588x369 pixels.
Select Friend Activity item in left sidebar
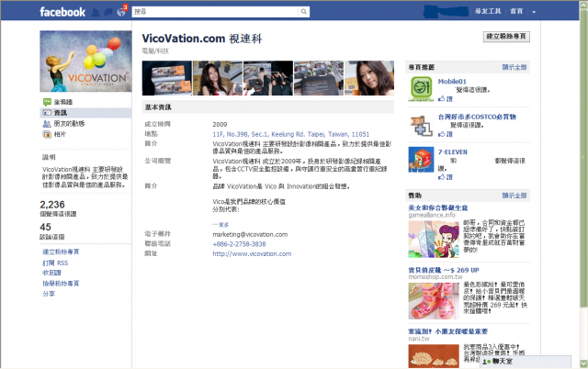[x=85, y=124]
